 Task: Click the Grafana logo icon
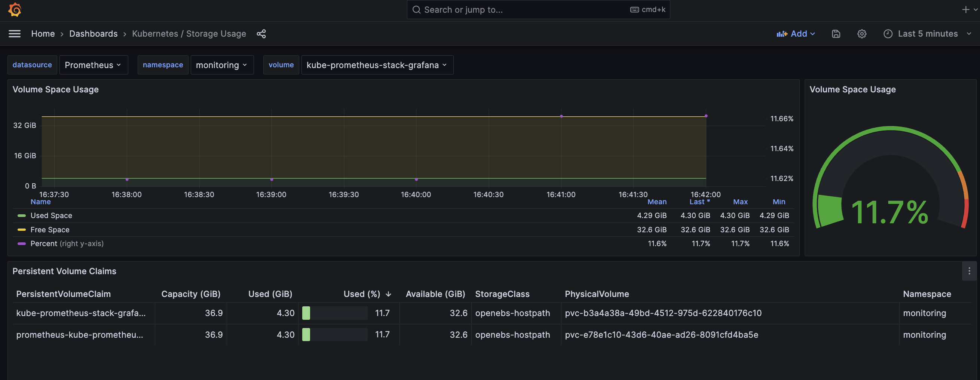coord(15,9)
